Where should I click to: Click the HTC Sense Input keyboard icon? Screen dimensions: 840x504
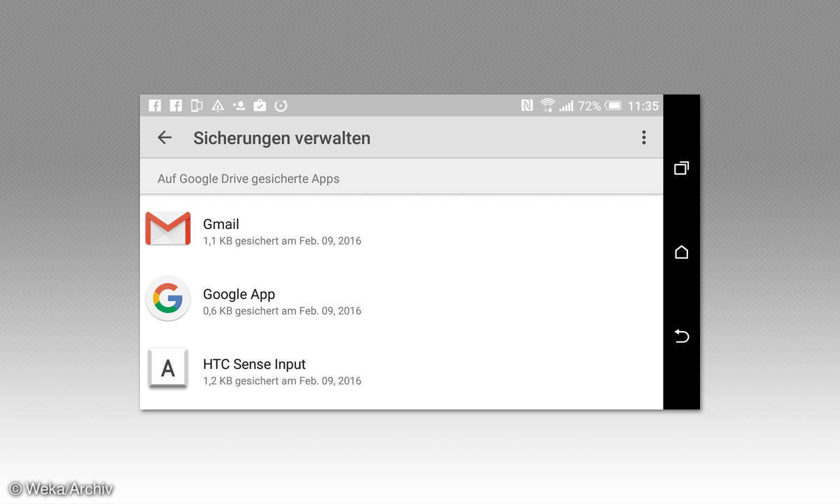click(168, 368)
